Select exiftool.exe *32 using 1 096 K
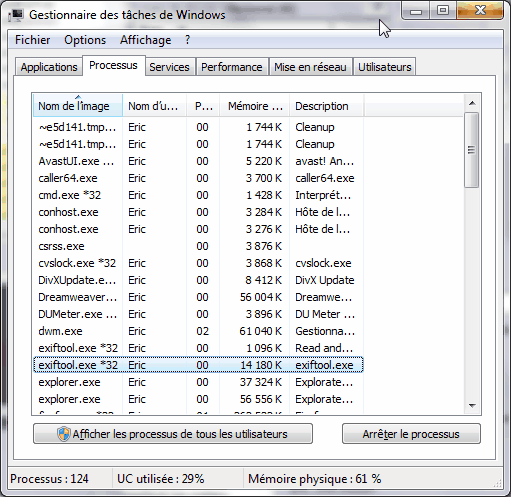This screenshot has height=497, width=511. click(198, 348)
